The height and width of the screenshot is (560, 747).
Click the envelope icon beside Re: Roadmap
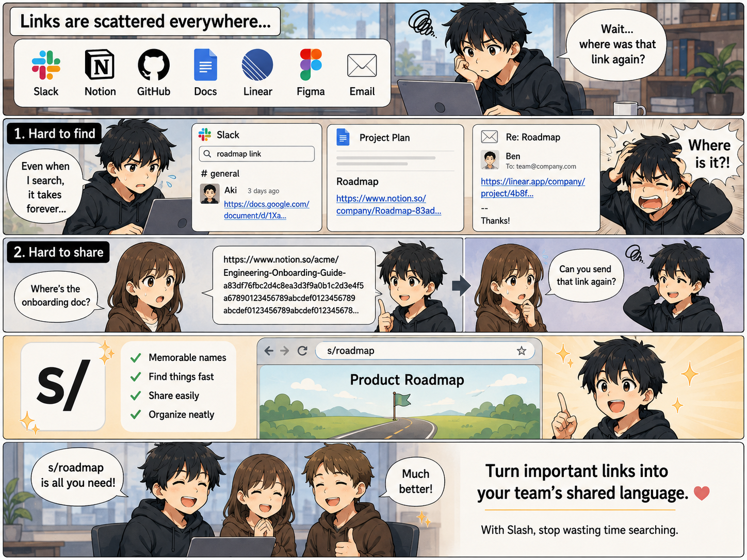coord(489,137)
